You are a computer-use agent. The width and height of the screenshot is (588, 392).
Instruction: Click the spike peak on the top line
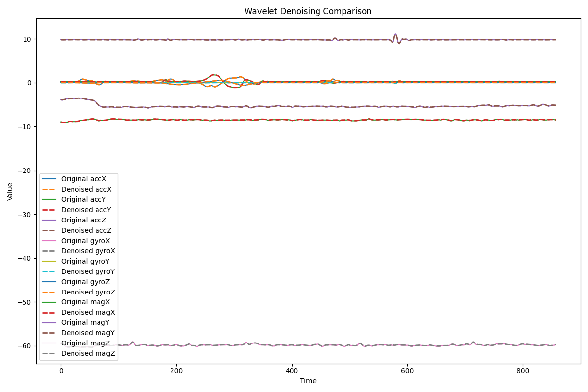395,34
